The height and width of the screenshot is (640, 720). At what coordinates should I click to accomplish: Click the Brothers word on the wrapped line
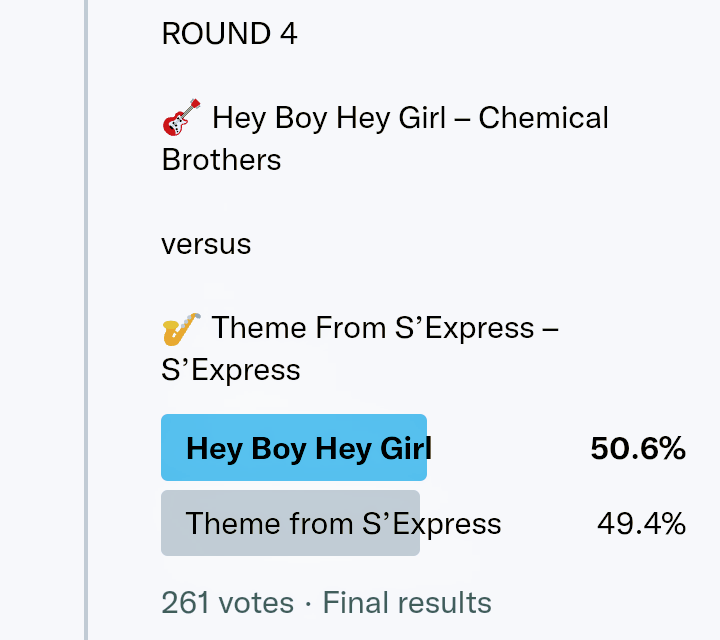point(221,160)
